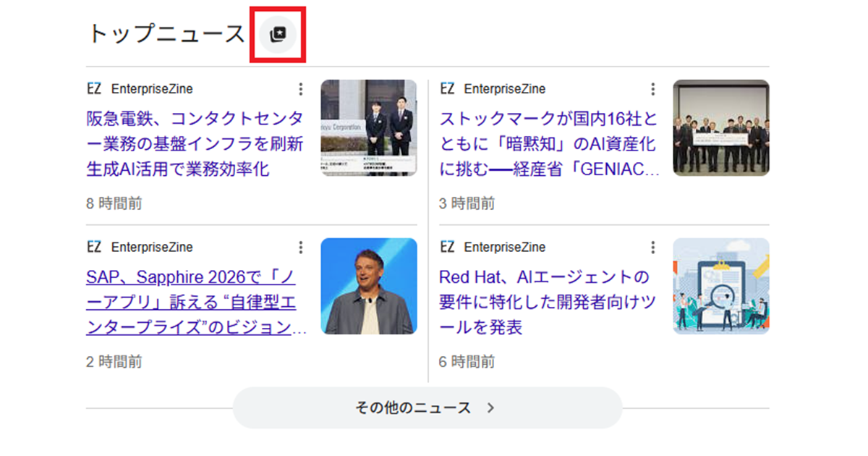Screen dimensions: 868x456
Task: Click EnterpriseZine source name on SAP card
Action: (x=152, y=248)
